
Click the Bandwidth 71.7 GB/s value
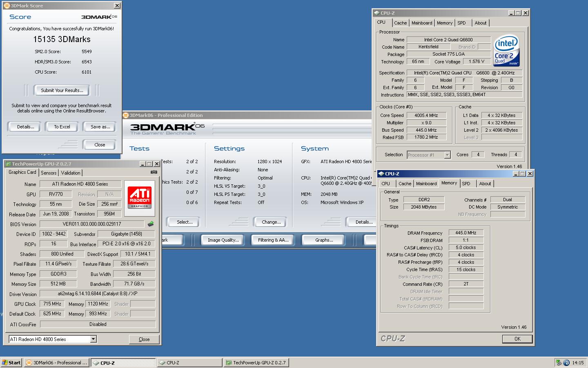click(x=134, y=284)
